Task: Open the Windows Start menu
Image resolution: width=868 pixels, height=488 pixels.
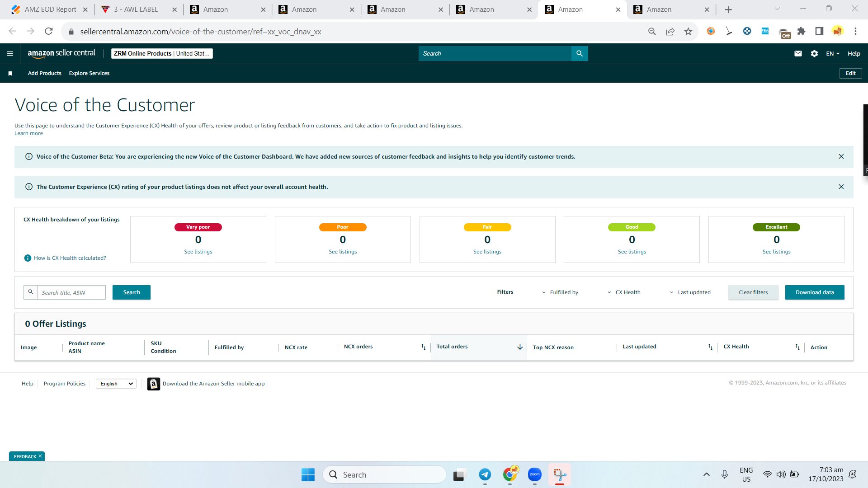Action: pyautogui.click(x=308, y=474)
